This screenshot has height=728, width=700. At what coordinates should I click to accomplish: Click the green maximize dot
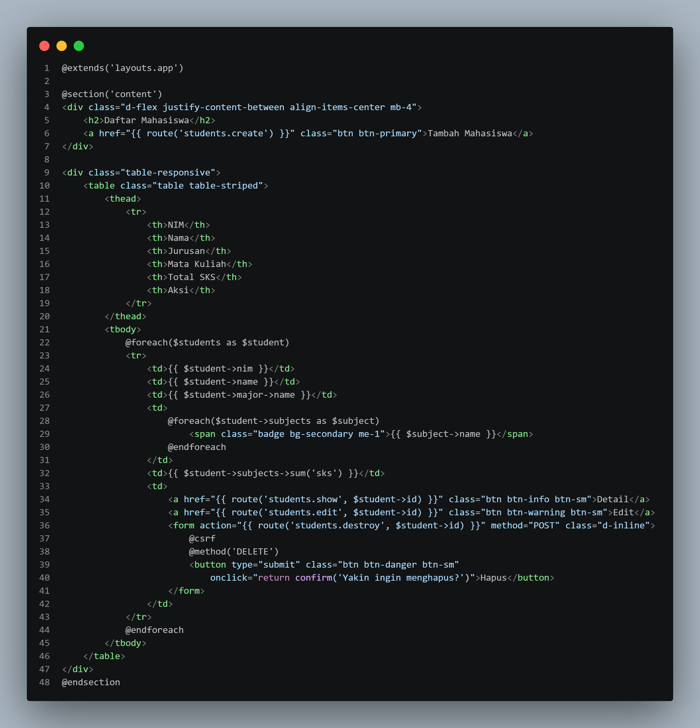point(79,46)
